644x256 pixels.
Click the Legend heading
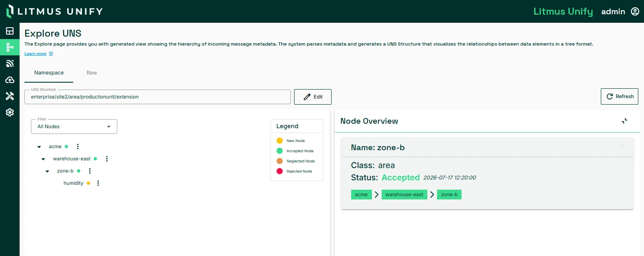(x=287, y=126)
